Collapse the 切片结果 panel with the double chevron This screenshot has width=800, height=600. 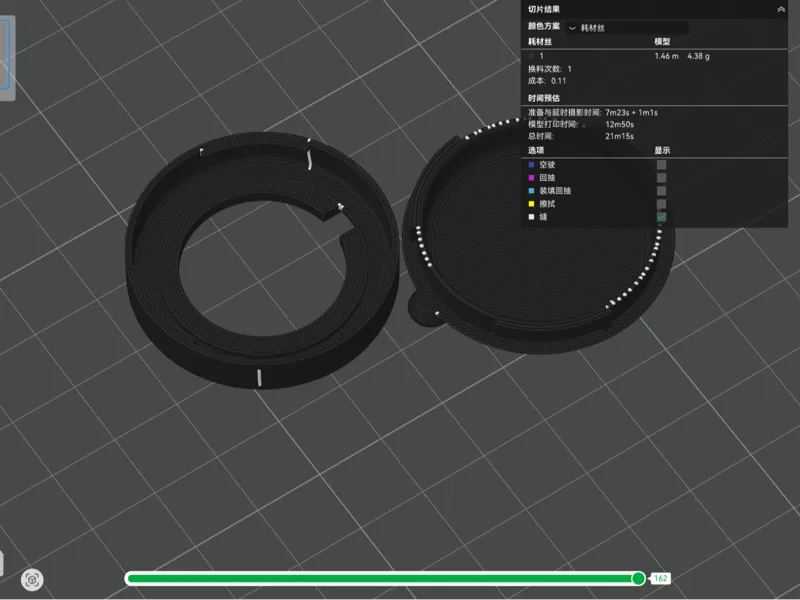click(x=781, y=9)
